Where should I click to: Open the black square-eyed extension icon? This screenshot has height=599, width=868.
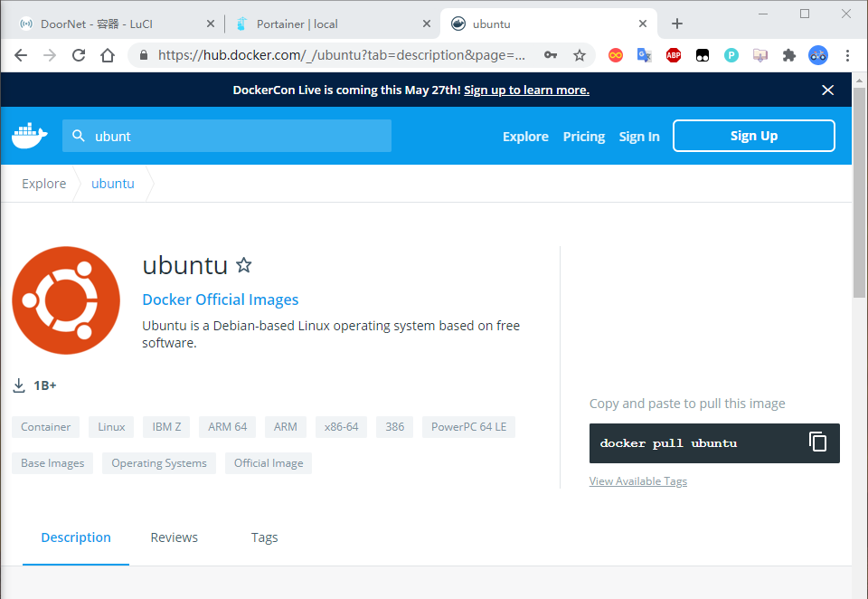(x=703, y=55)
